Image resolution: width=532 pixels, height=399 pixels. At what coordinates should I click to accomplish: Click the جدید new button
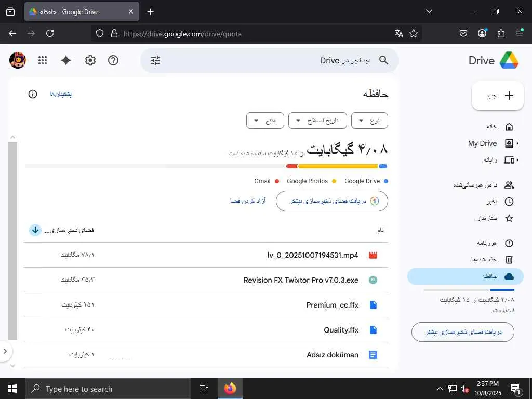pyautogui.click(x=498, y=96)
